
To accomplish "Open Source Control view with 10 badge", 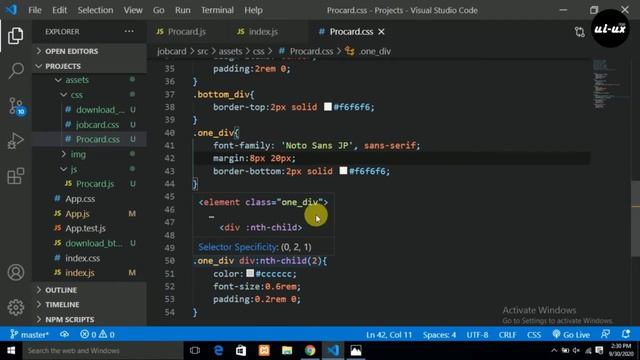I will point(16,106).
